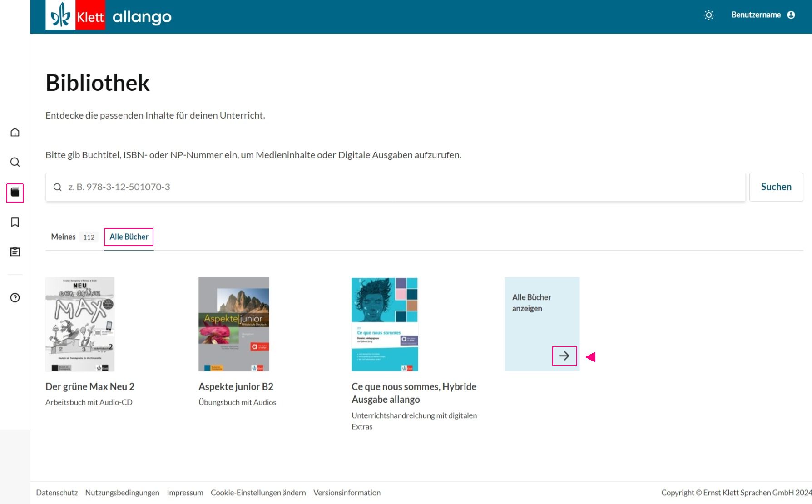Open the Aspekte junior B2 cover

[x=234, y=324]
